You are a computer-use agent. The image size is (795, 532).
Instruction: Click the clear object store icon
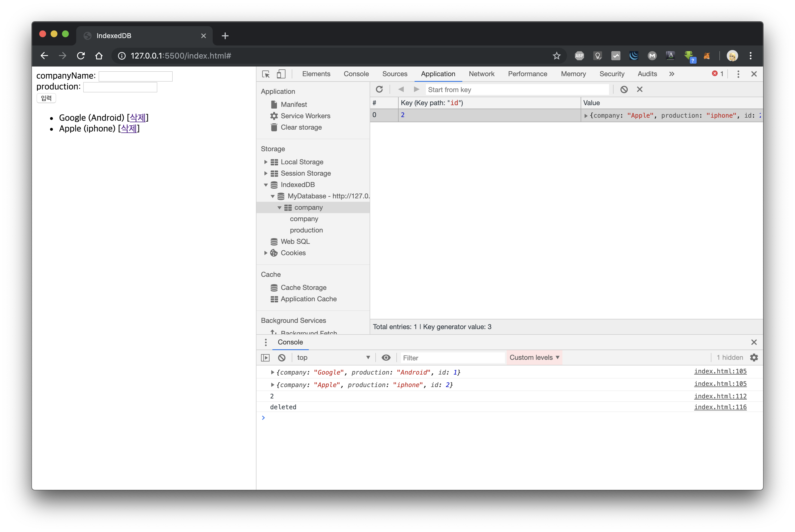tap(624, 90)
